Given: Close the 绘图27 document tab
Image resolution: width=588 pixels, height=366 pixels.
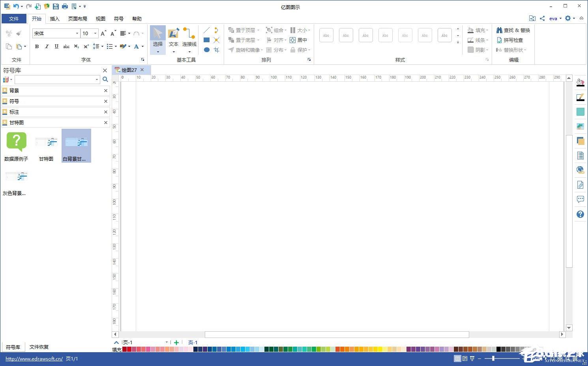Looking at the screenshot, I should pyautogui.click(x=142, y=70).
